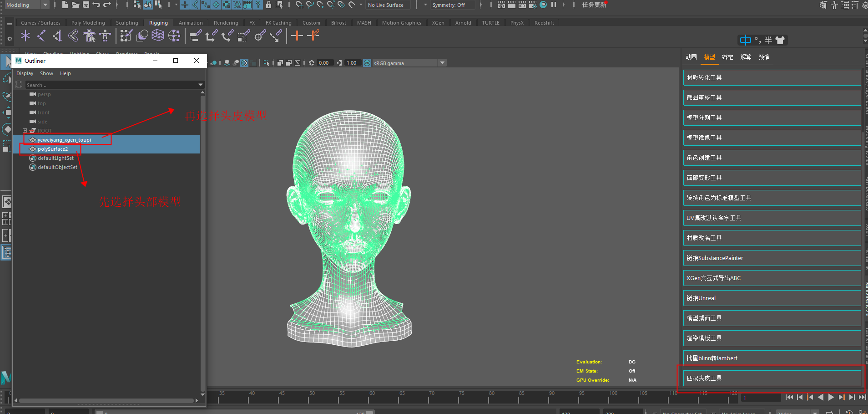Toggle the lock selection padlock icon
The image size is (868, 414).
268,5
